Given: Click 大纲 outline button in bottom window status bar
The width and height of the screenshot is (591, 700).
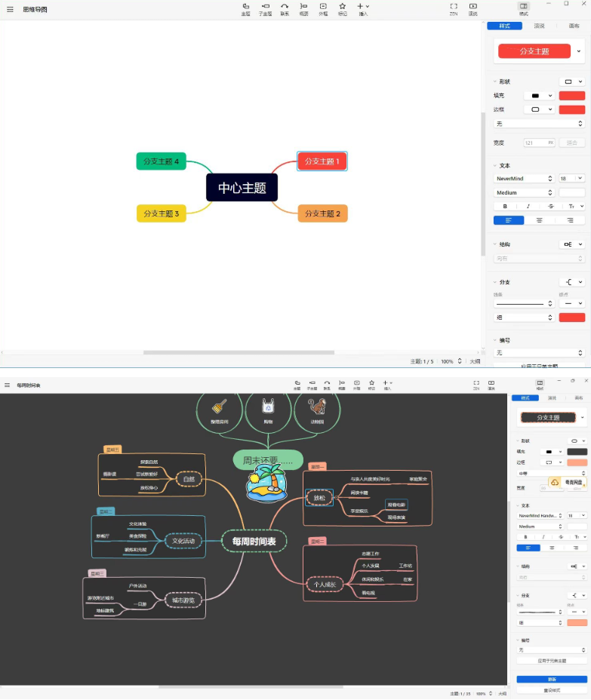Looking at the screenshot, I should pos(502,693).
